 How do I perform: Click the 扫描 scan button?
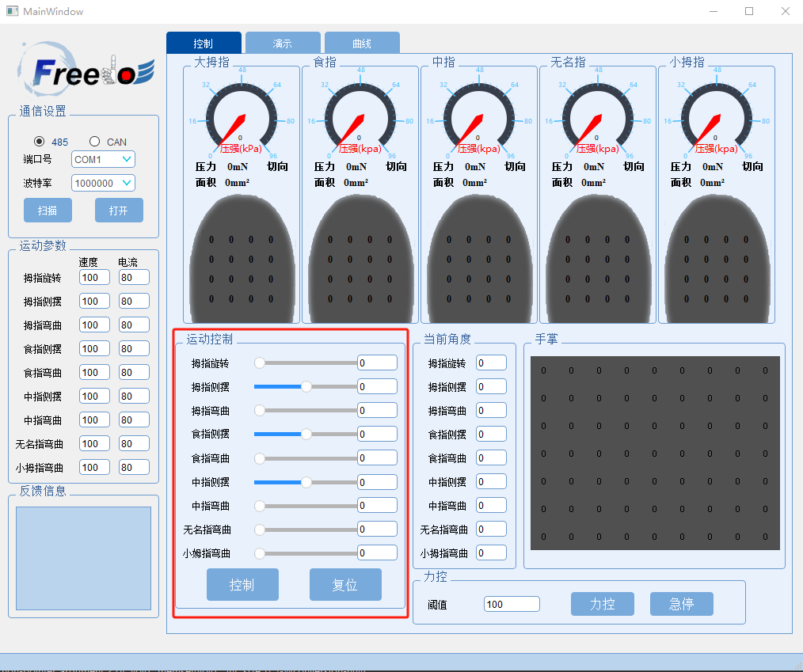(x=48, y=211)
